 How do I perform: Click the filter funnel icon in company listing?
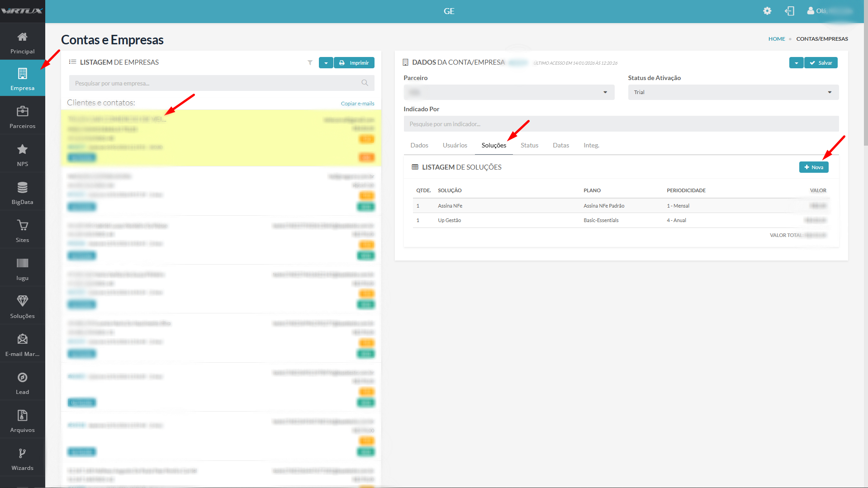pos(310,62)
